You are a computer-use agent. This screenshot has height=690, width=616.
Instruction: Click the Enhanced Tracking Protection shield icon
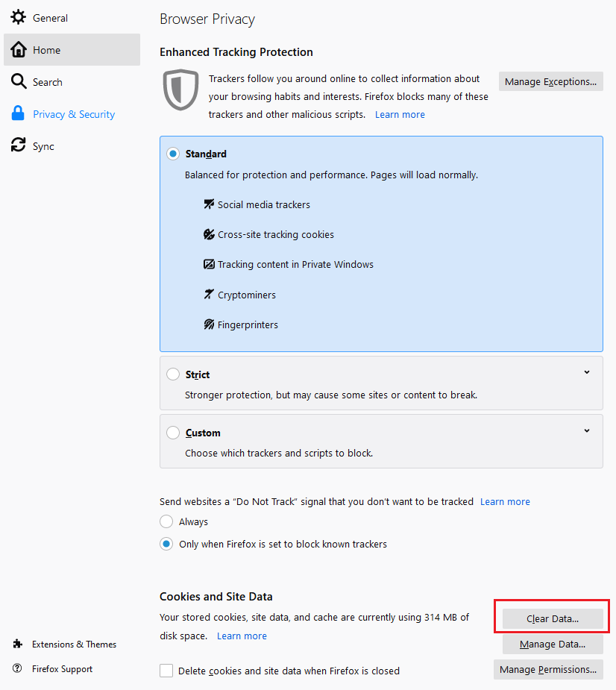coord(180,90)
